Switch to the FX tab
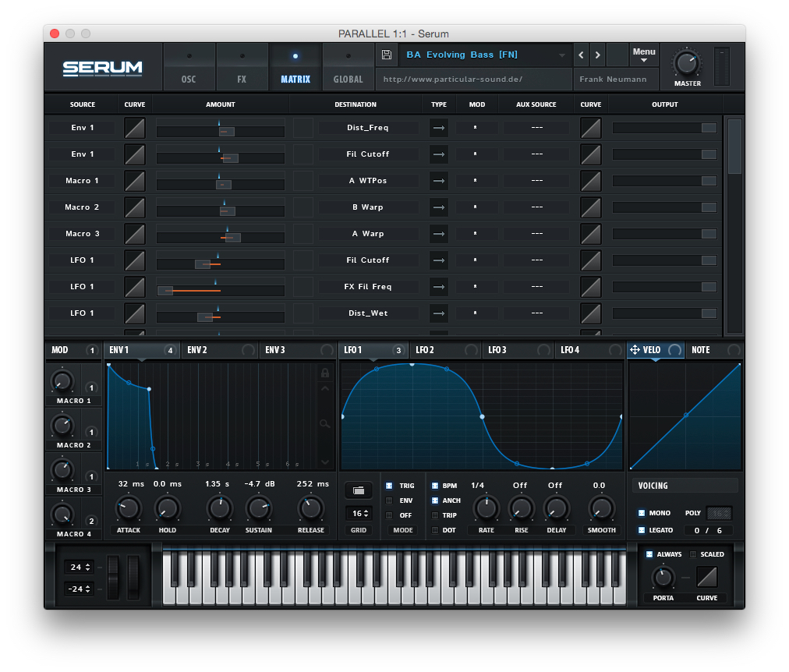 pyautogui.click(x=242, y=67)
